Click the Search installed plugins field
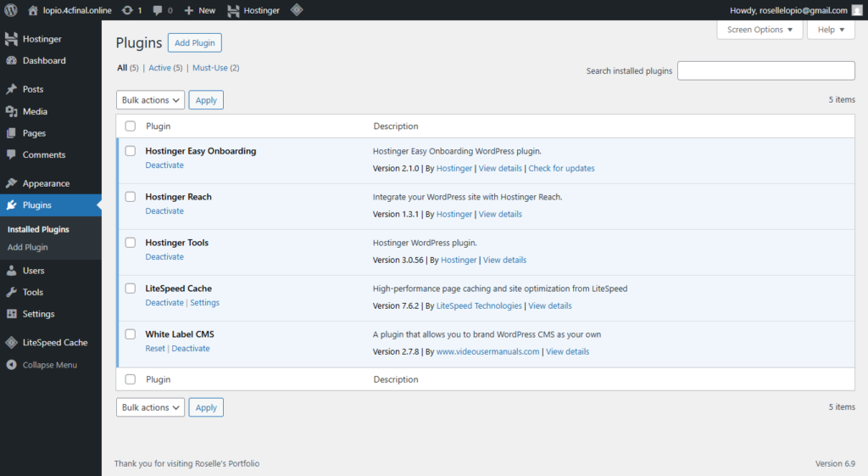 [765, 71]
